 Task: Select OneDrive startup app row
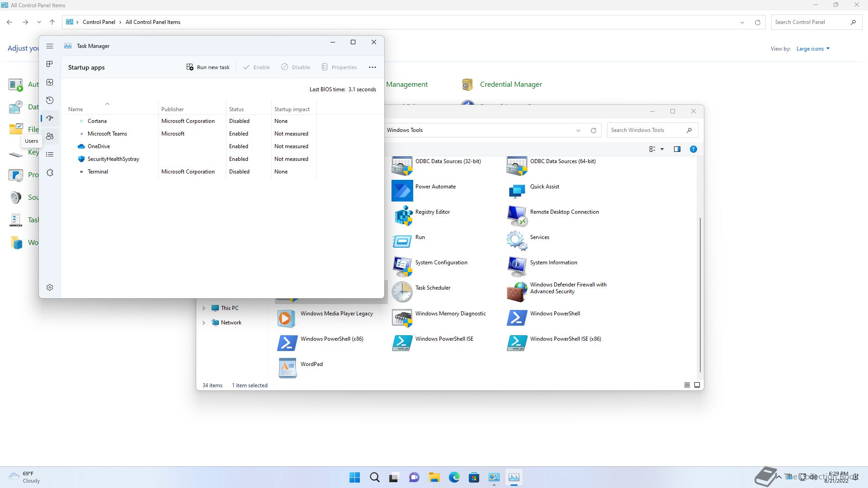click(99, 146)
